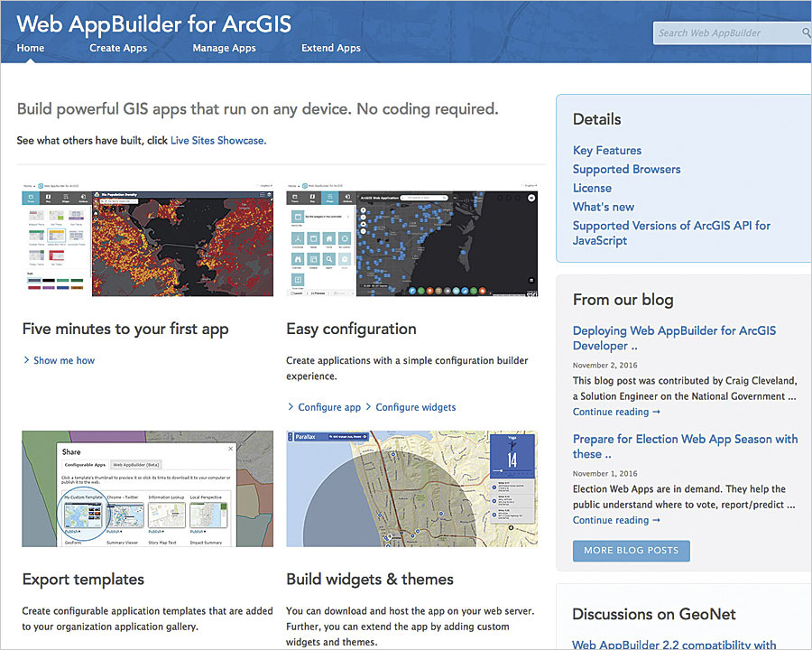
Task: Open Prepare for Election Web App post
Action: [x=685, y=446]
